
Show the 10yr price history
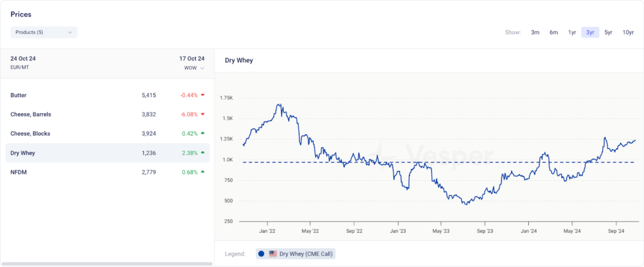pos(628,32)
